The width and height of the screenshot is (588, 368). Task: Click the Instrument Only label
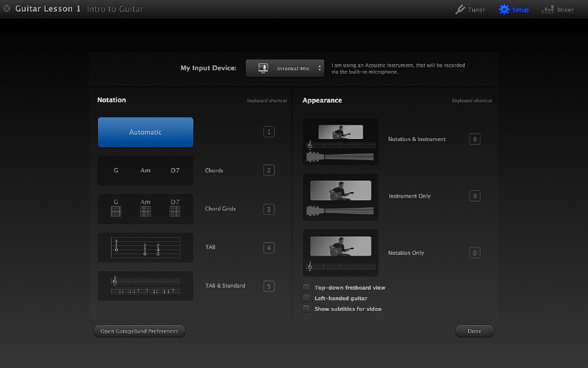pyautogui.click(x=410, y=196)
